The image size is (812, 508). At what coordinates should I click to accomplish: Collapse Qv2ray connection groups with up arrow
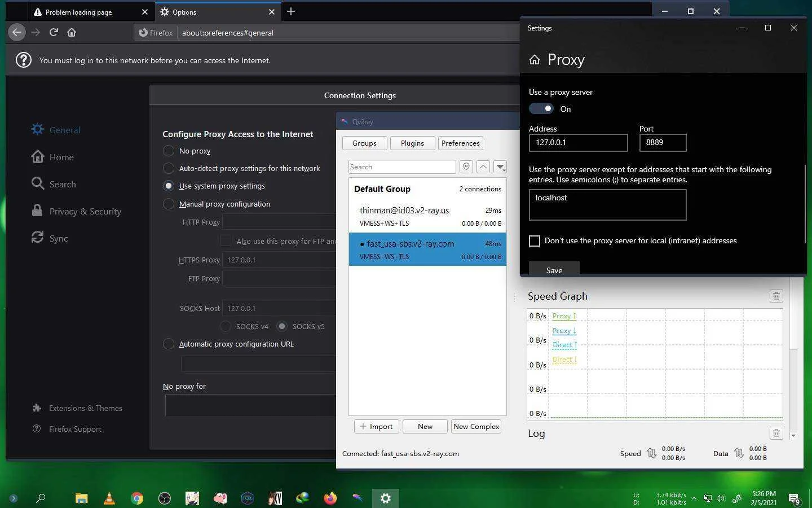(x=483, y=167)
